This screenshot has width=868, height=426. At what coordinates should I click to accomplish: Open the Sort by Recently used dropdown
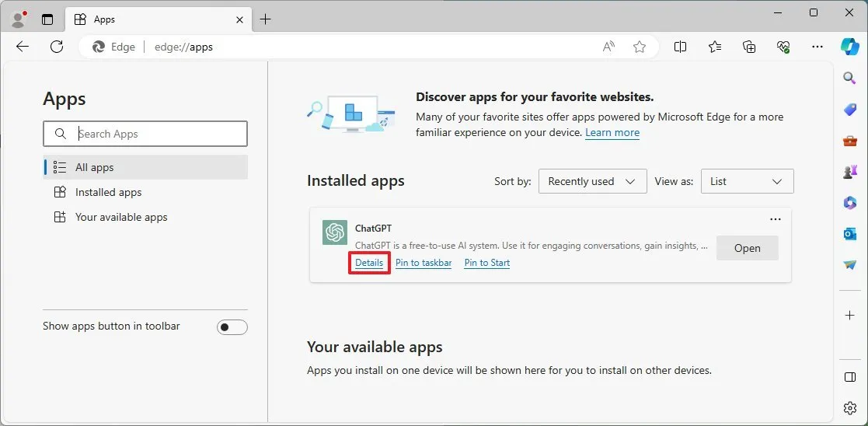tap(592, 181)
